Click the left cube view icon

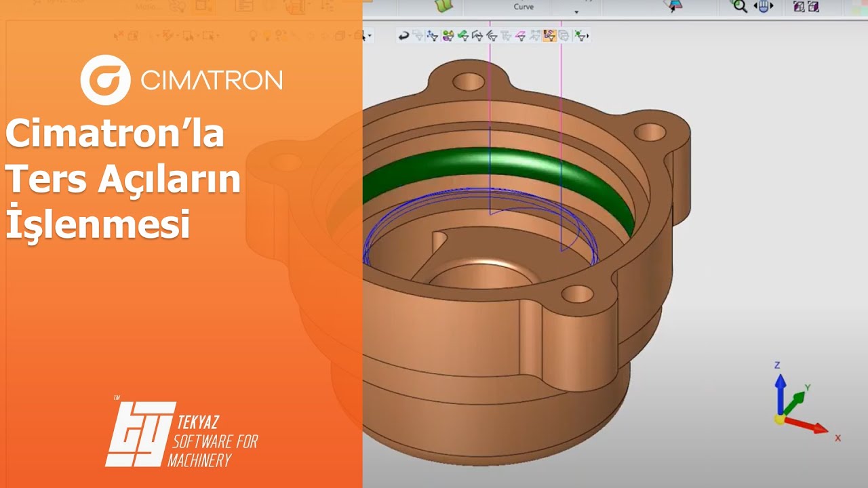click(x=799, y=7)
